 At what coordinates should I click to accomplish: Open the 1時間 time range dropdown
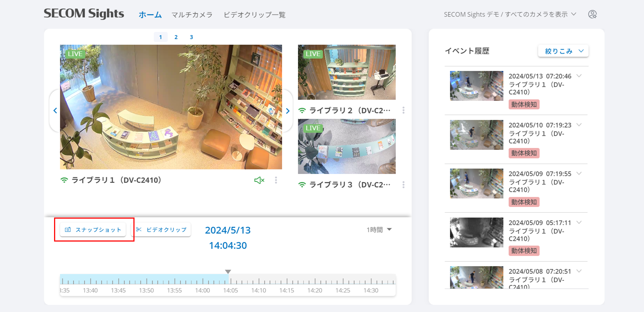pyautogui.click(x=379, y=230)
